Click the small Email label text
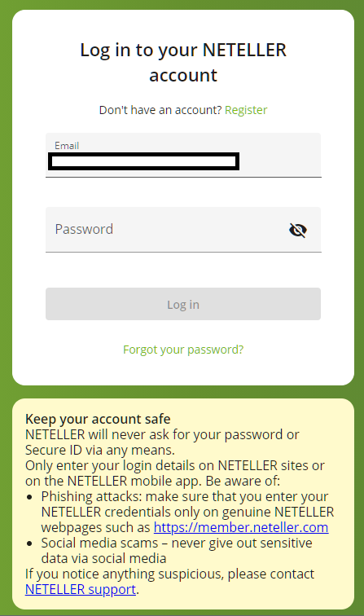This screenshot has width=364, height=616. (67, 146)
